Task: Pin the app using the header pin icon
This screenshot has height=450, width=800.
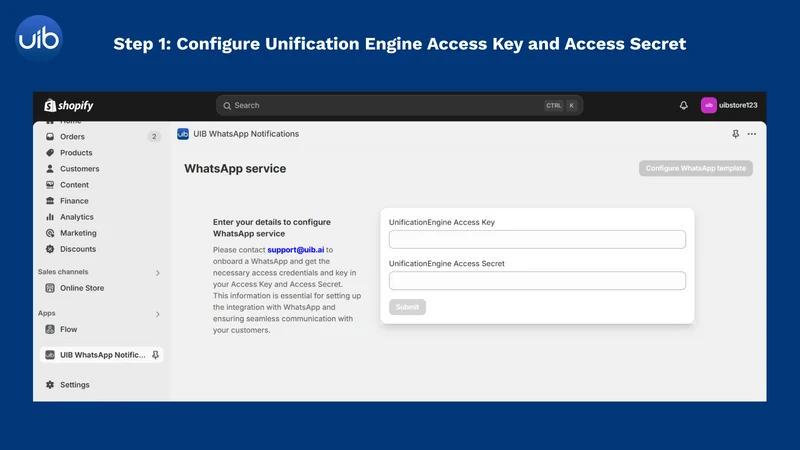Action: click(x=735, y=134)
